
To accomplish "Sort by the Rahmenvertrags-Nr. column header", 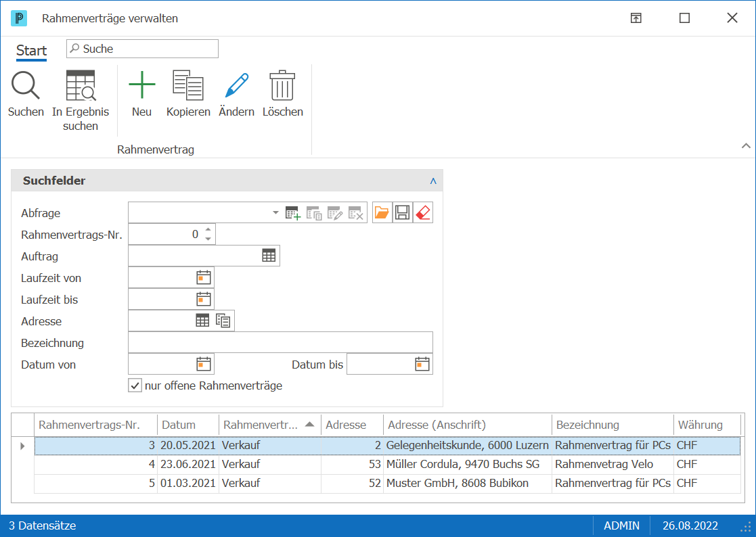I will pyautogui.click(x=95, y=425).
